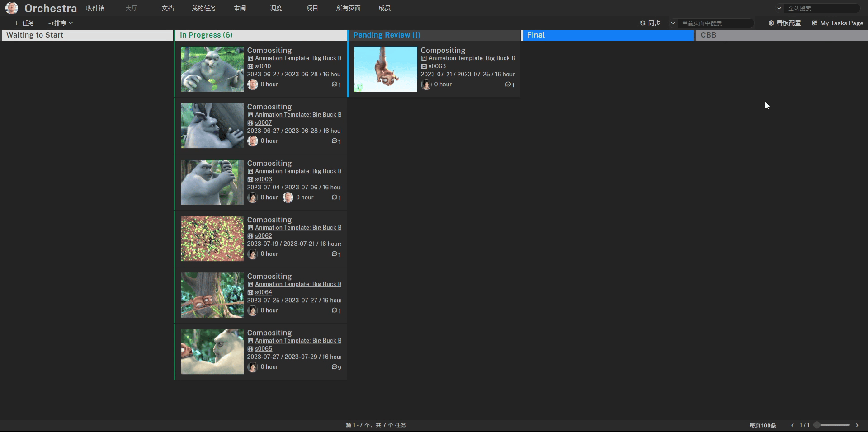Expand the page search filter dropdown
868x432 pixels.
[673, 23]
